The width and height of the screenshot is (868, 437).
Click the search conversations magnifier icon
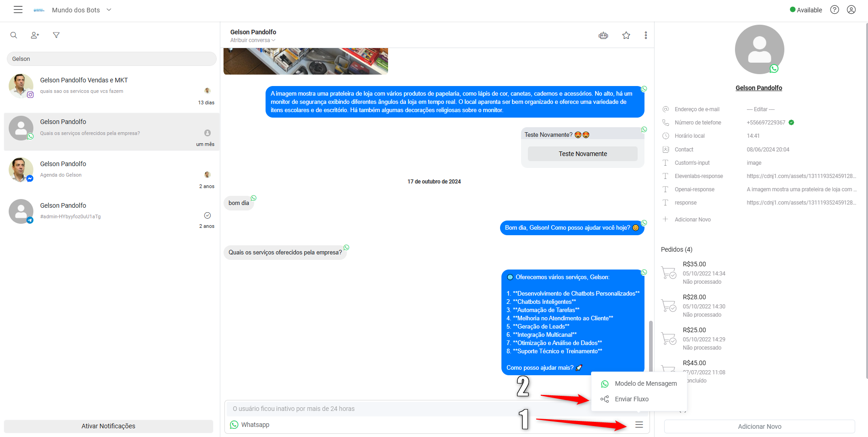tap(14, 35)
